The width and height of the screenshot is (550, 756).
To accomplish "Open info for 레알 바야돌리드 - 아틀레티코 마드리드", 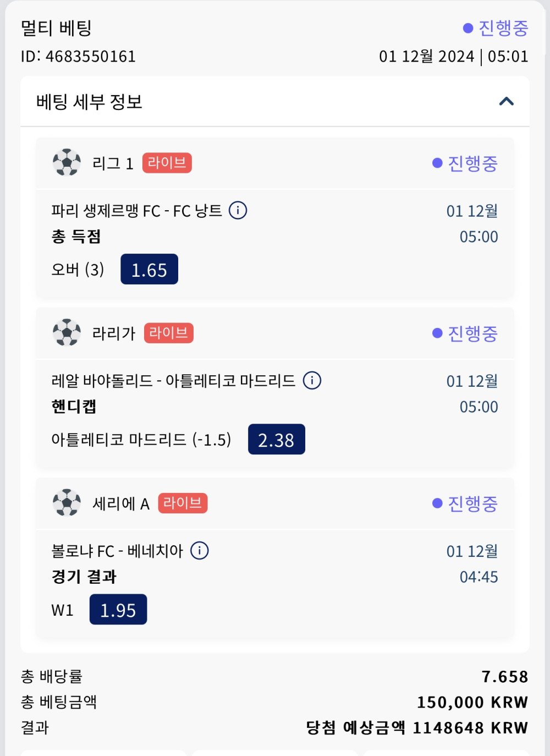I will click(312, 380).
